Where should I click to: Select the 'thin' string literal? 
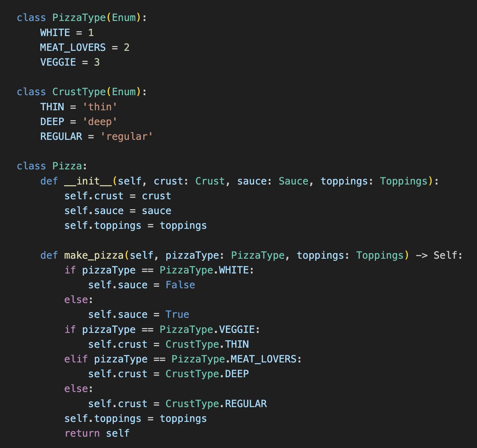(x=100, y=107)
